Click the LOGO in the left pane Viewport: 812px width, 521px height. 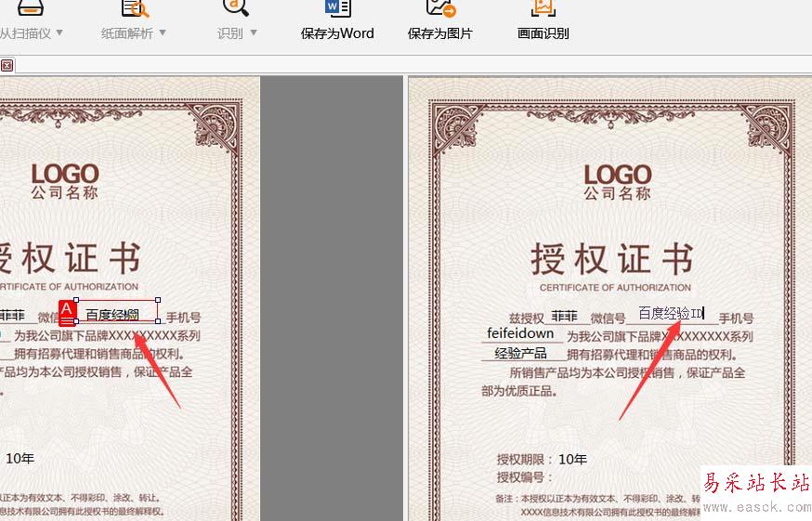pos(65,175)
